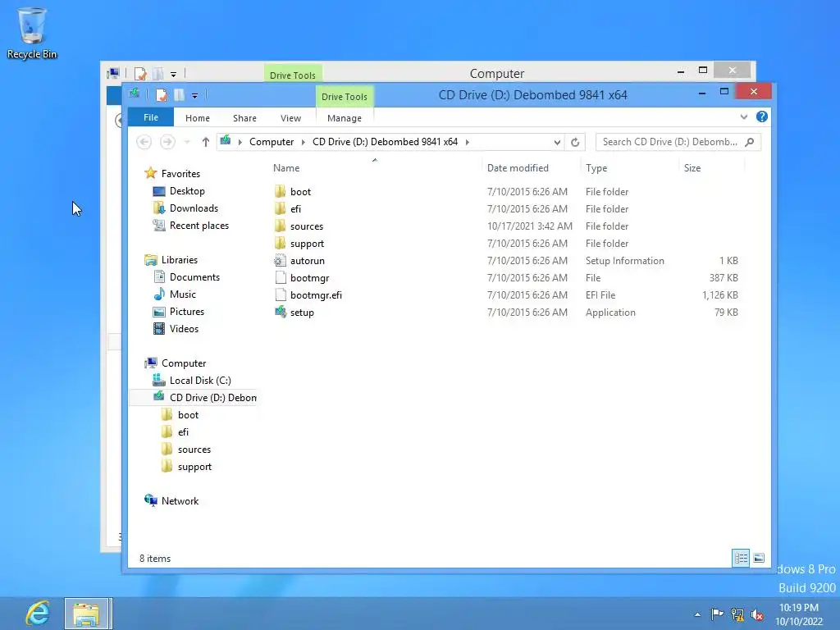This screenshot has height=630, width=840.
Task: Open Network in the navigation pane
Action: (180, 501)
